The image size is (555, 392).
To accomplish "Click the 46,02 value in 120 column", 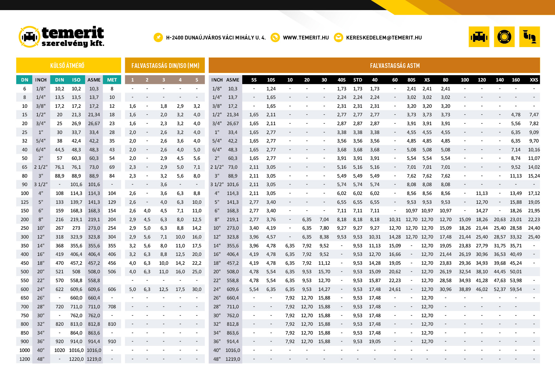I will [x=482, y=289].
